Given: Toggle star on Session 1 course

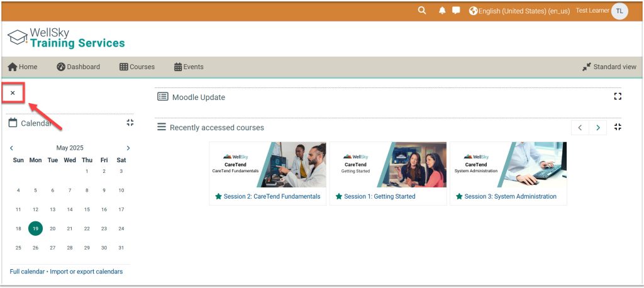Looking at the screenshot, I should pos(339,196).
